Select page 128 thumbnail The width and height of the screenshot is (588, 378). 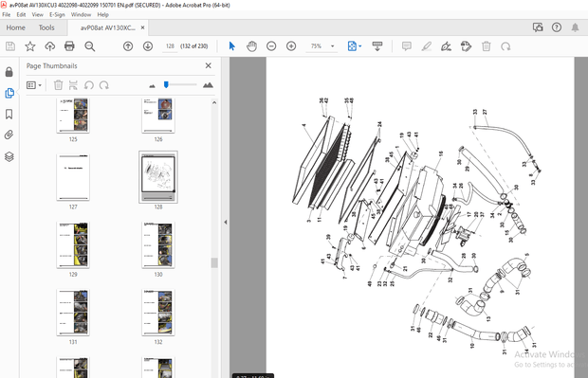point(158,177)
